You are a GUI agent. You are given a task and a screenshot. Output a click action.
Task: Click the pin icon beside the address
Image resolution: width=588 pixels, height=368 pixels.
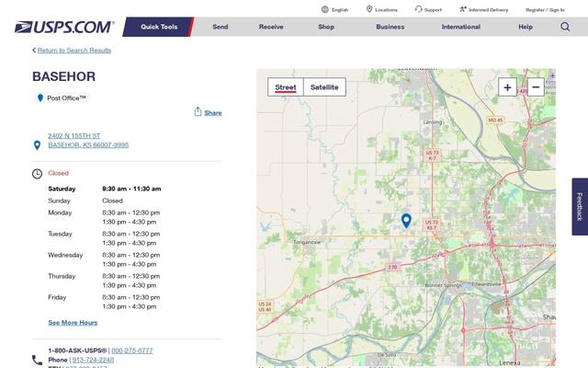[x=37, y=145]
